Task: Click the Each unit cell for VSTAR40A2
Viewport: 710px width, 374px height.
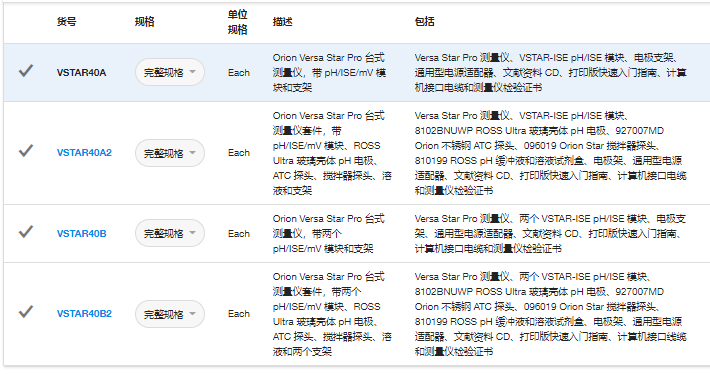Action: point(239,153)
